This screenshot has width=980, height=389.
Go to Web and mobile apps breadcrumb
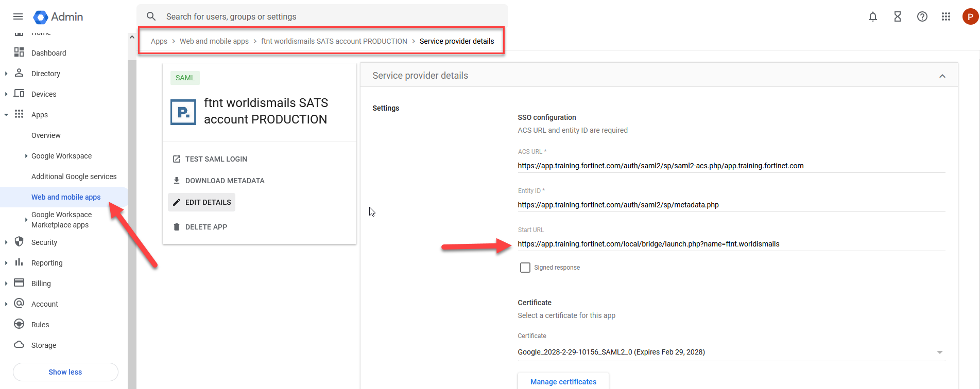tap(214, 41)
